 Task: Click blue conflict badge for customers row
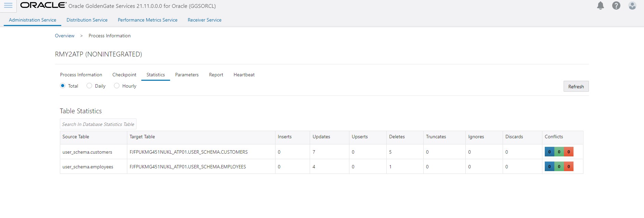(x=549, y=152)
